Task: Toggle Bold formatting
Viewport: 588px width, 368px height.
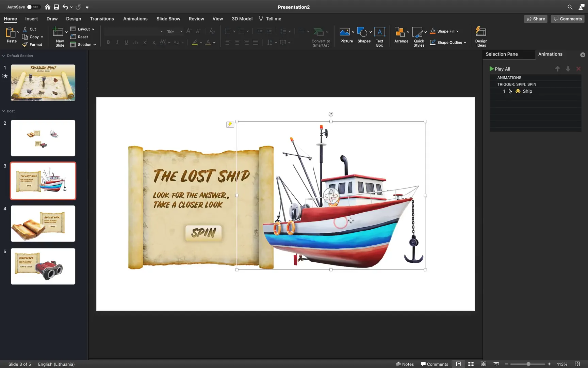Action: pyautogui.click(x=108, y=42)
